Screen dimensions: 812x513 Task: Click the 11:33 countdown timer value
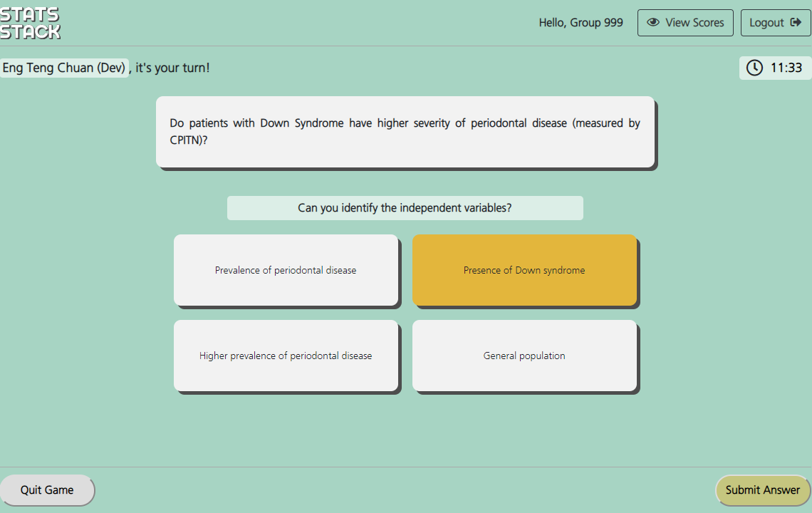tap(786, 68)
